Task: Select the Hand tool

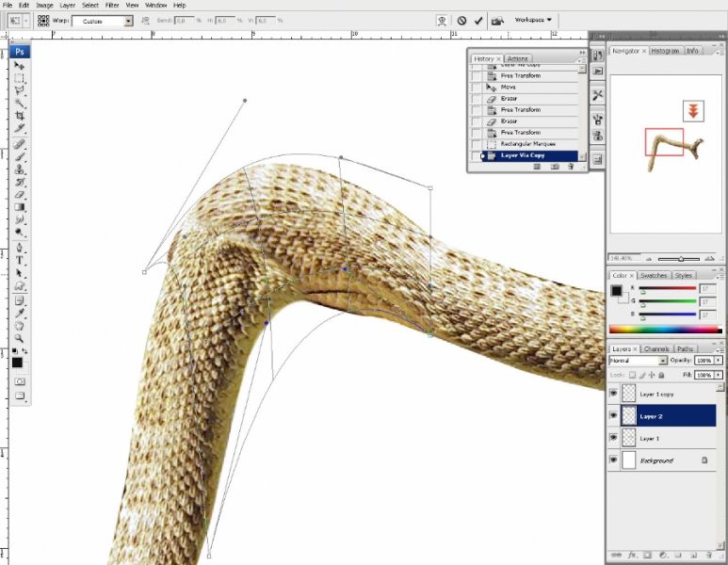Action: tap(19, 326)
